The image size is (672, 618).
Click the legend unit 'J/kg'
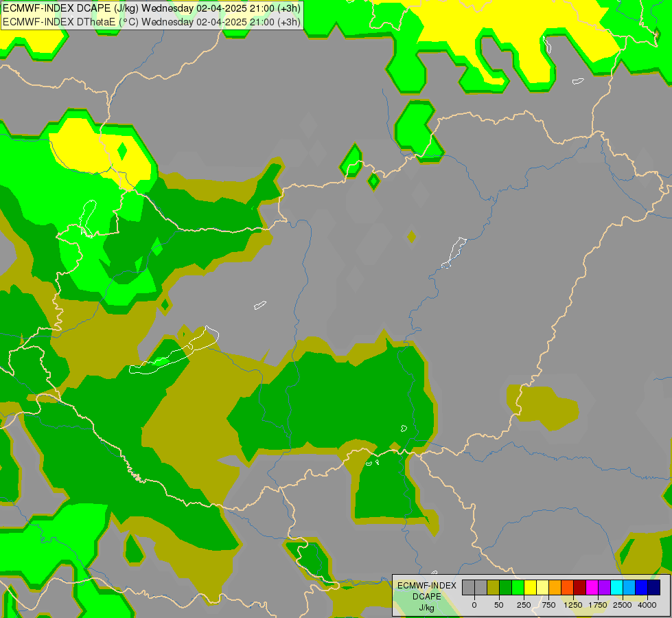tap(427, 608)
